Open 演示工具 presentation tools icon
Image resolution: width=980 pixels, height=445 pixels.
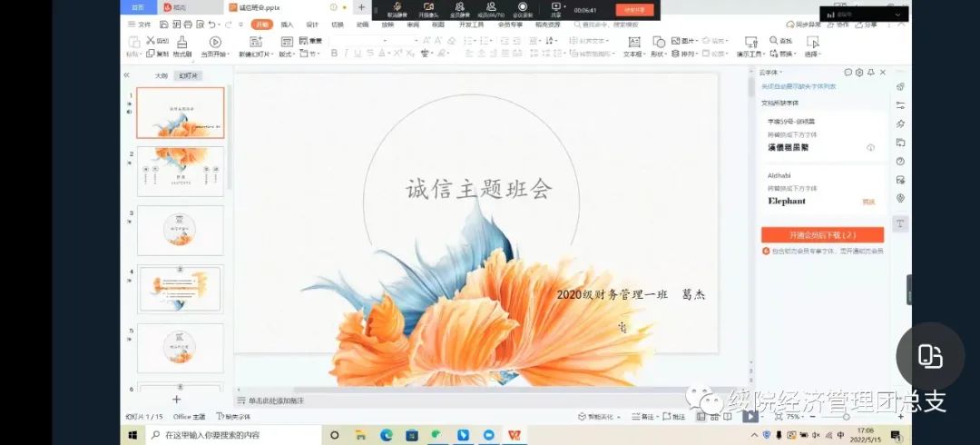(x=750, y=42)
